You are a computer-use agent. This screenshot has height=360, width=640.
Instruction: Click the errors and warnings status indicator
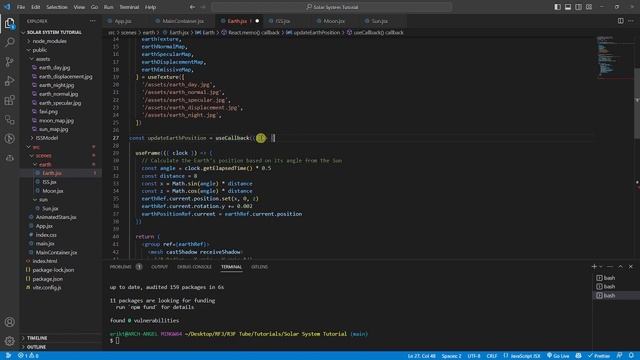pyautogui.click(x=28, y=356)
